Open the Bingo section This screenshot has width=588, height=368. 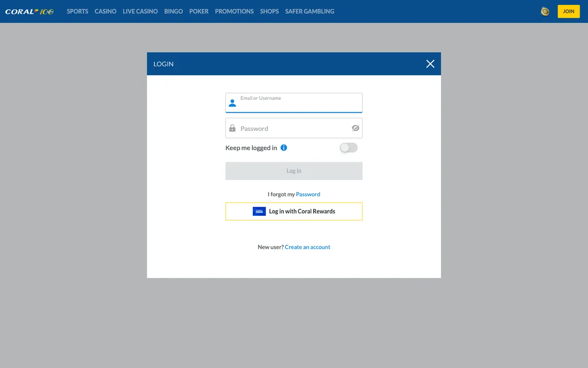point(173,11)
